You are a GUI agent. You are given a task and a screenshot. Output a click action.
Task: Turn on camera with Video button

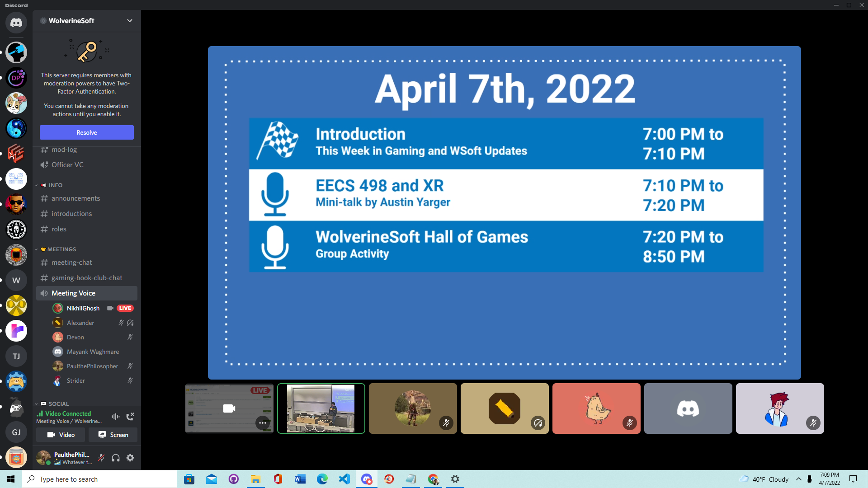61,435
